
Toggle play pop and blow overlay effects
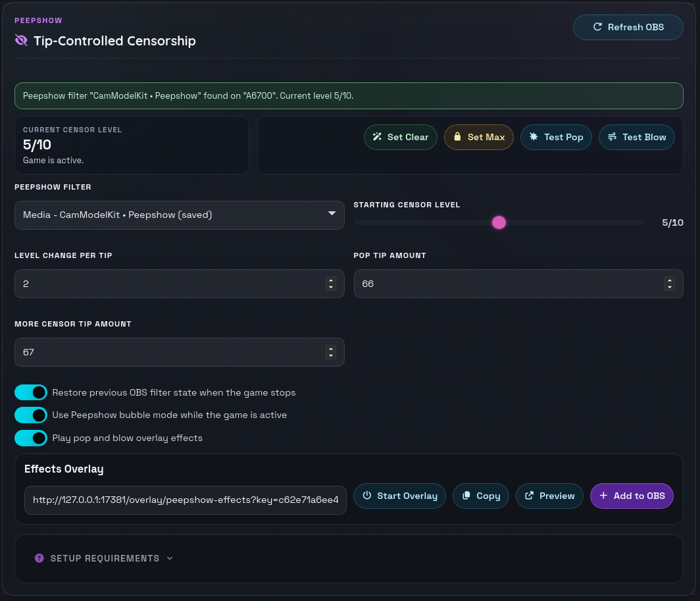pos(31,438)
